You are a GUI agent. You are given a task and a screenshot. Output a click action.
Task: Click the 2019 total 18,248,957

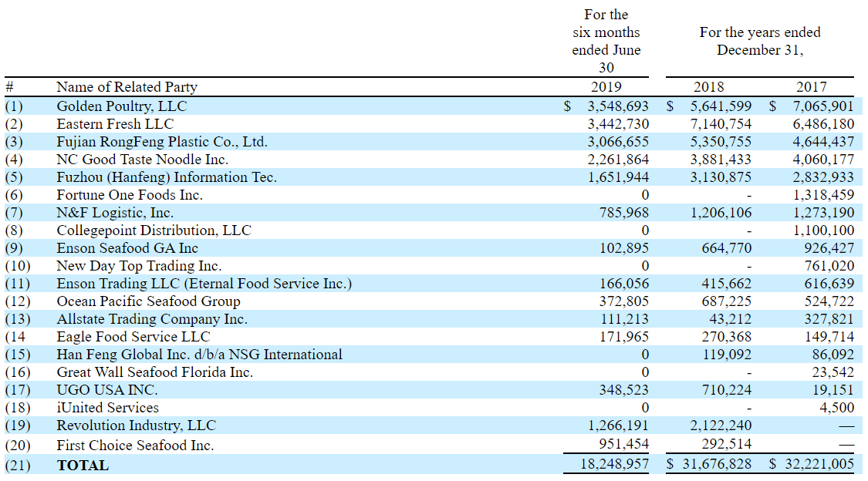[x=614, y=463]
